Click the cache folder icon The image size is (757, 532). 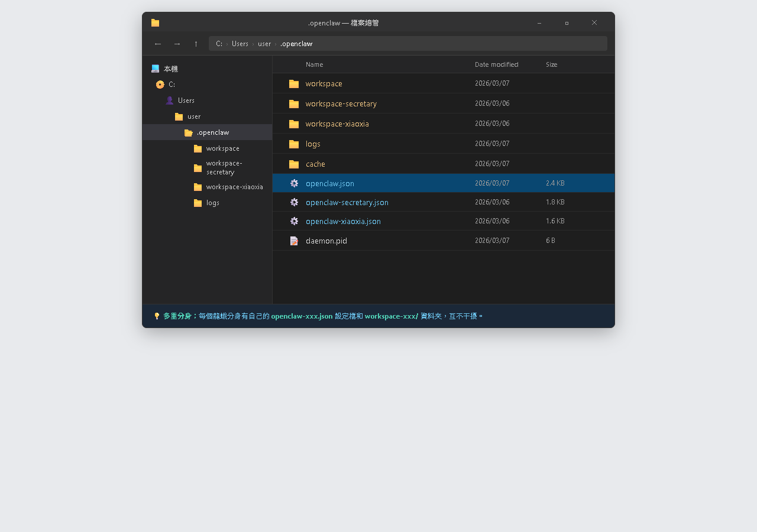pyautogui.click(x=294, y=164)
